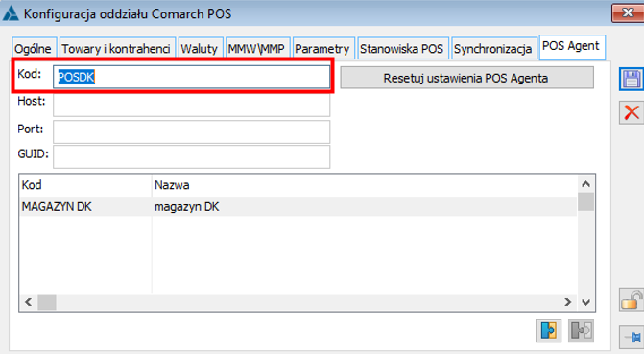
Task: Click the Comarch logo in title bar
Action: (11, 13)
